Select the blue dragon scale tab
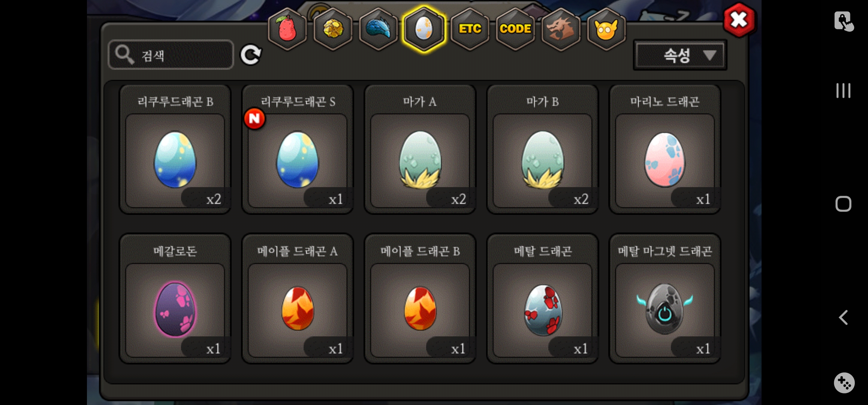This screenshot has width=868, height=405. [x=379, y=29]
